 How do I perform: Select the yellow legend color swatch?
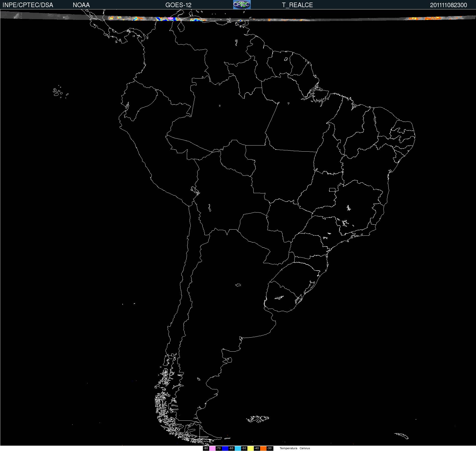(x=250, y=448)
